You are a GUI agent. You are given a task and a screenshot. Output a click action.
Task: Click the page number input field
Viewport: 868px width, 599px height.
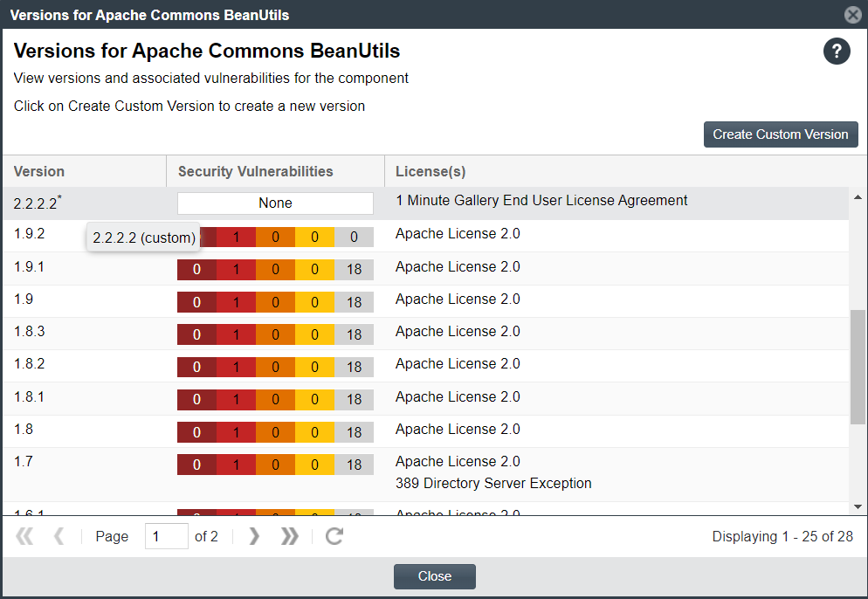(x=166, y=536)
